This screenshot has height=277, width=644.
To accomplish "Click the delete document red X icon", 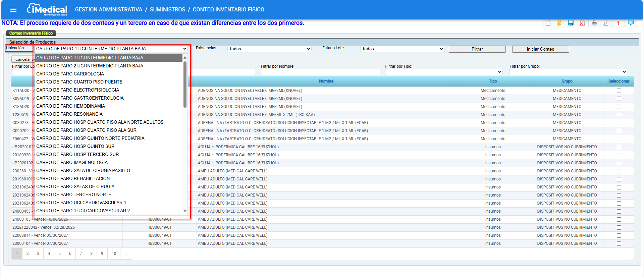I will point(582,23).
